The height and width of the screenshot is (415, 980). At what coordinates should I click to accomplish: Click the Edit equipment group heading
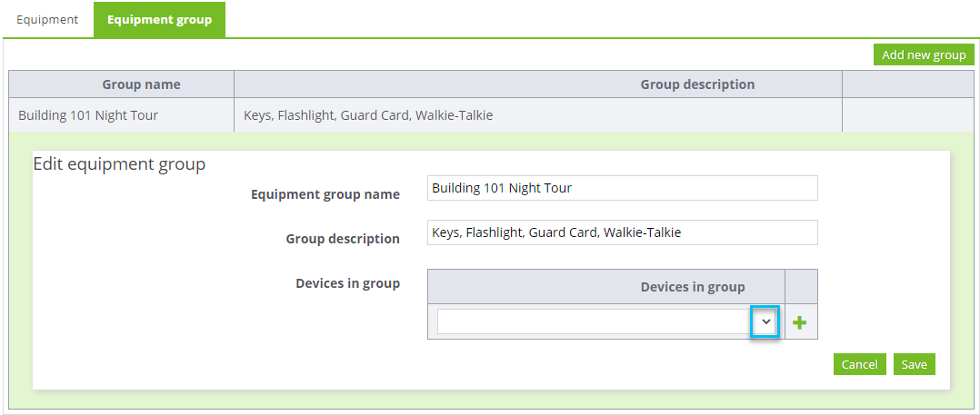click(x=119, y=164)
